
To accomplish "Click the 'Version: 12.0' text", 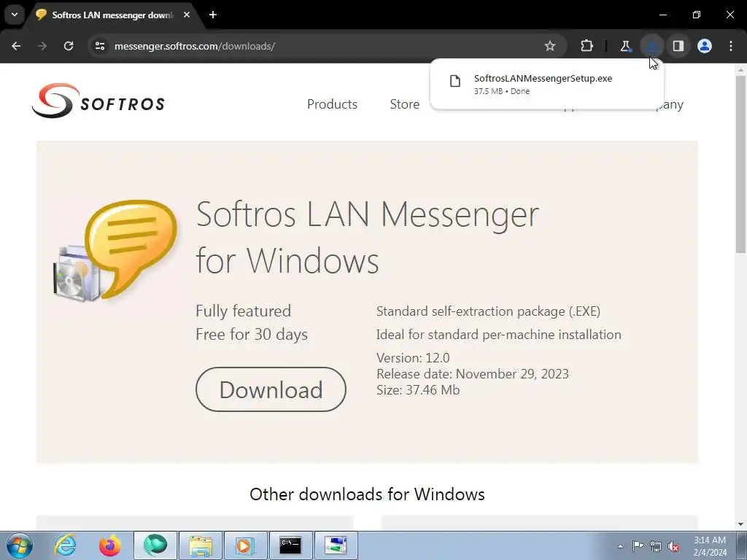I will 413,357.
